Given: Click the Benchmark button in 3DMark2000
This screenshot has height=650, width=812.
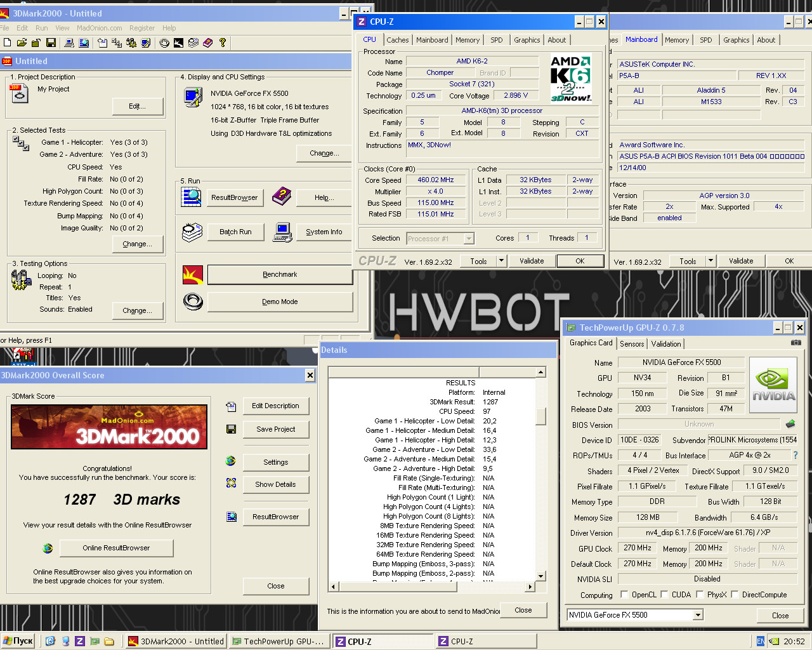Looking at the screenshot, I should pyautogui.click(x=280, y=275).
